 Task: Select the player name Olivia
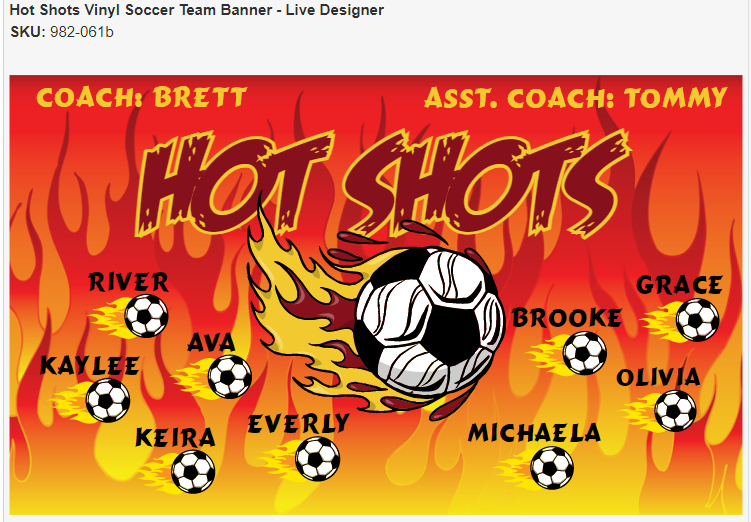tap(658, 377)
